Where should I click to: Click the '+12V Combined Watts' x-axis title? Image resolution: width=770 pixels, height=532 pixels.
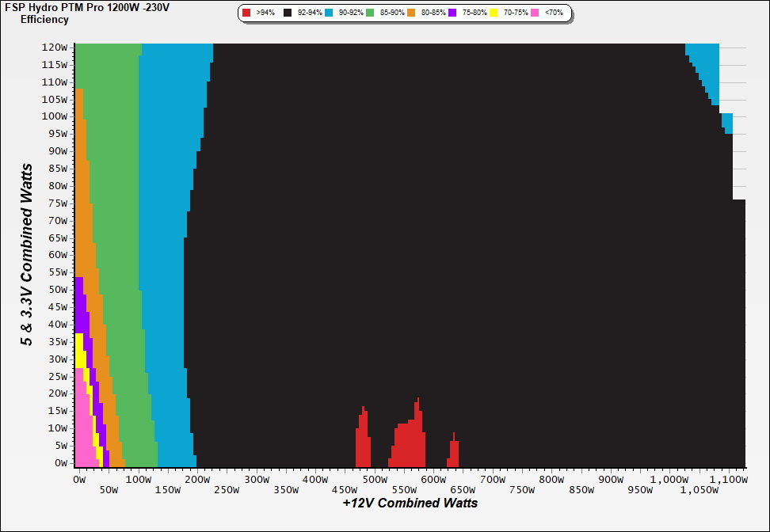click(410, 503)
